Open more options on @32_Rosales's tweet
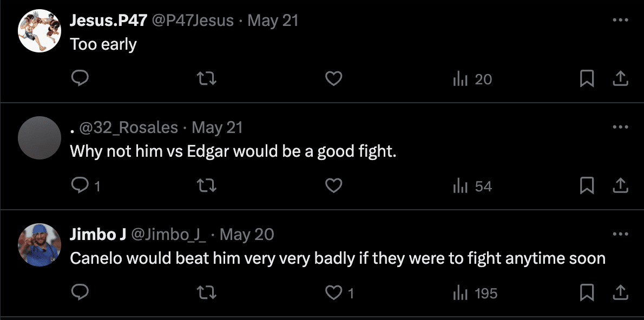Screen dimensions: 644x320 tap(620, 128)
